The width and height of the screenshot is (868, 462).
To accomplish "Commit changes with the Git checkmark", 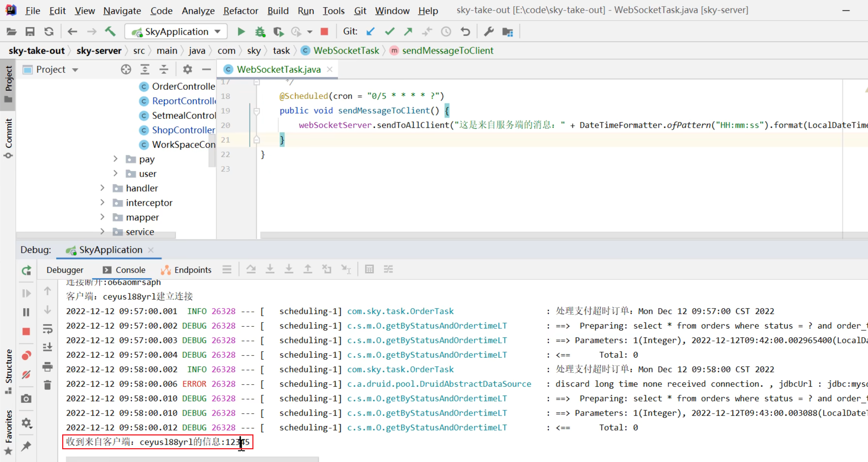I will pos(389,32).
